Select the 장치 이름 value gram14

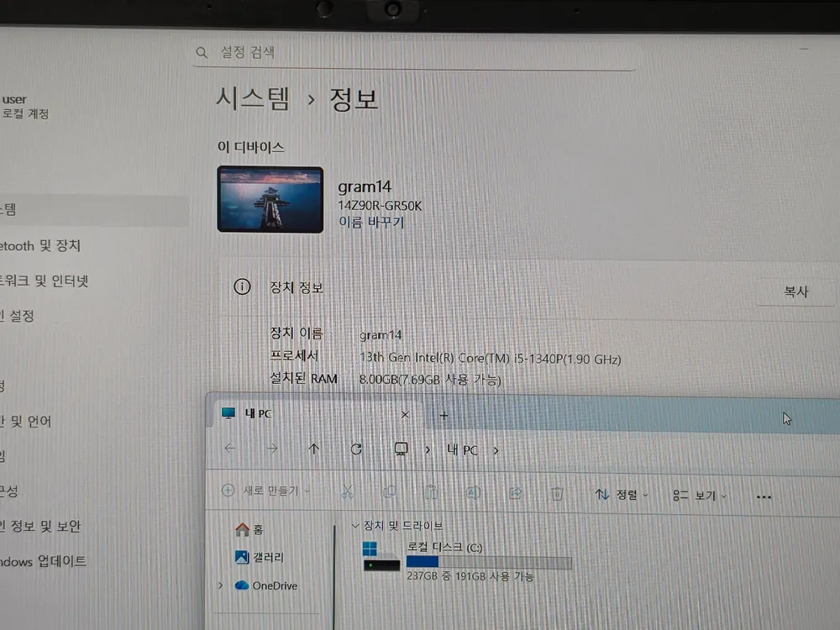[381, 335]
